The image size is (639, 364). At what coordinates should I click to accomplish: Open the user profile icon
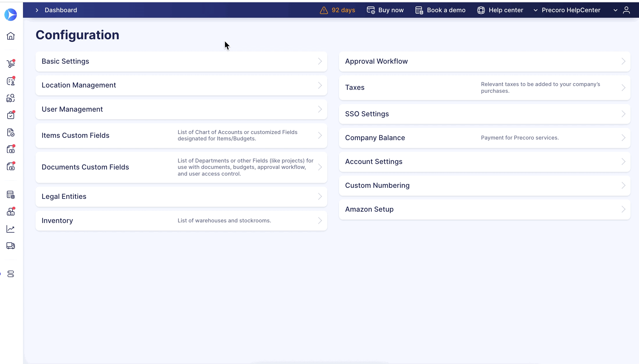point(626,10)
